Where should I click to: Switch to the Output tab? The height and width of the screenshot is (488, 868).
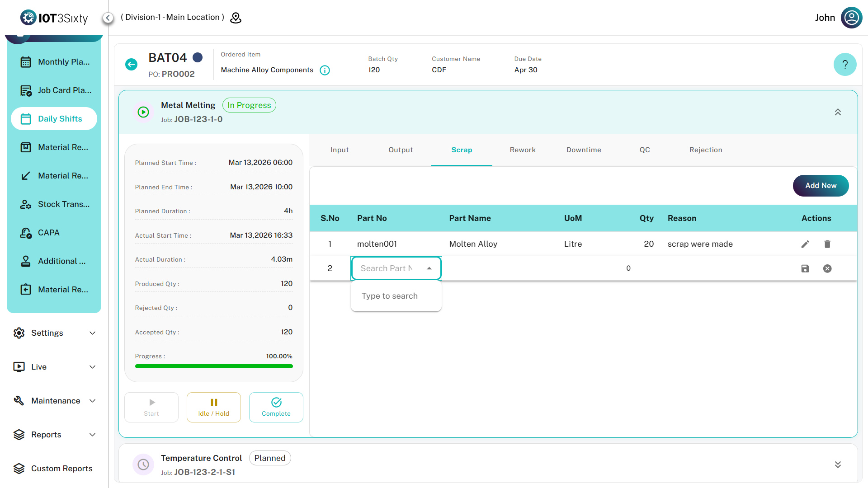pos(401,150)
